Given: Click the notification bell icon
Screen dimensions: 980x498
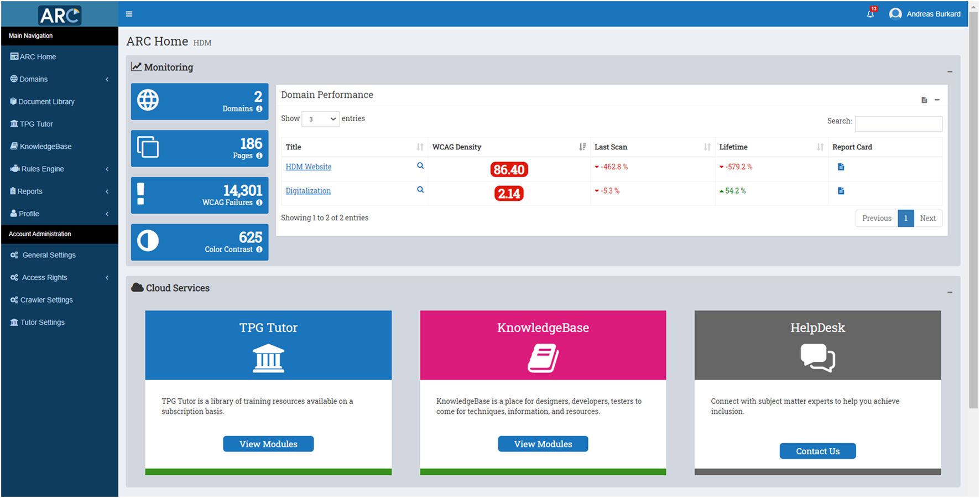Looking at the screenshot, I should pos(870,14).
